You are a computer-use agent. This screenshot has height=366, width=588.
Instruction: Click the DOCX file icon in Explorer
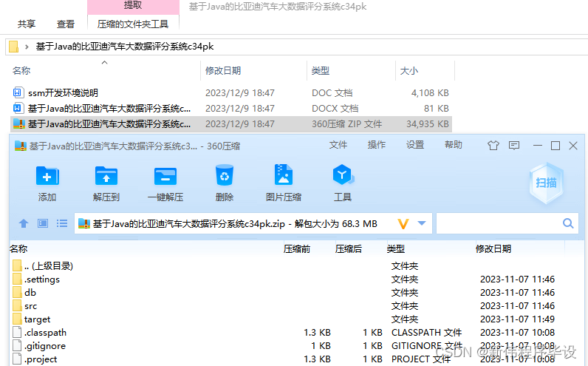click(x=18, y=108)
